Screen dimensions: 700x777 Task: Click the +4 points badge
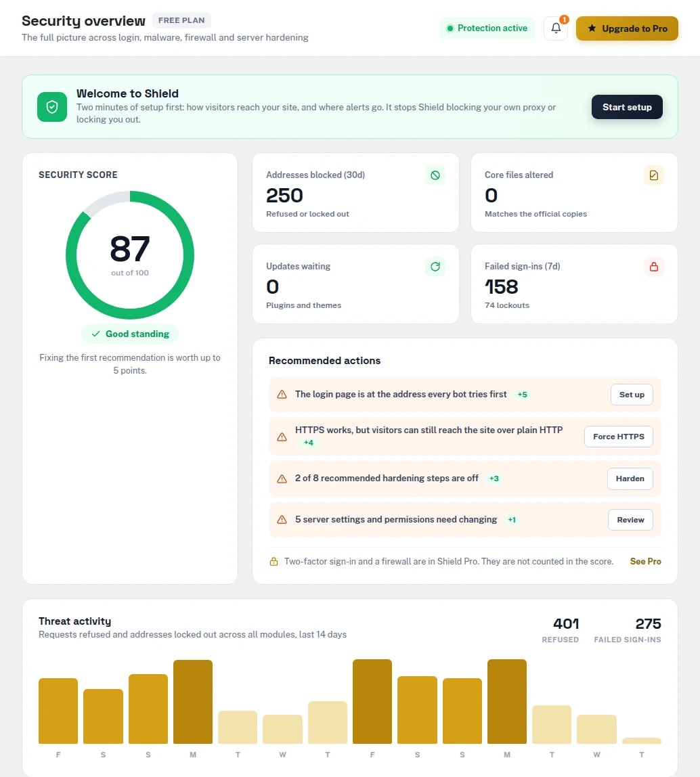pyautogui.click(x=308, y=443)
